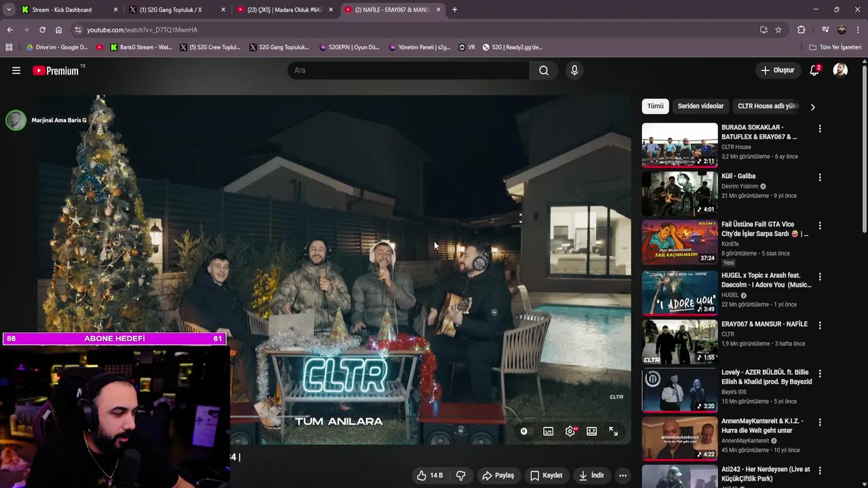Open the tab search dropdown arrow
The height and width of the screenshot is (488, 868).
tap(8, 9)
